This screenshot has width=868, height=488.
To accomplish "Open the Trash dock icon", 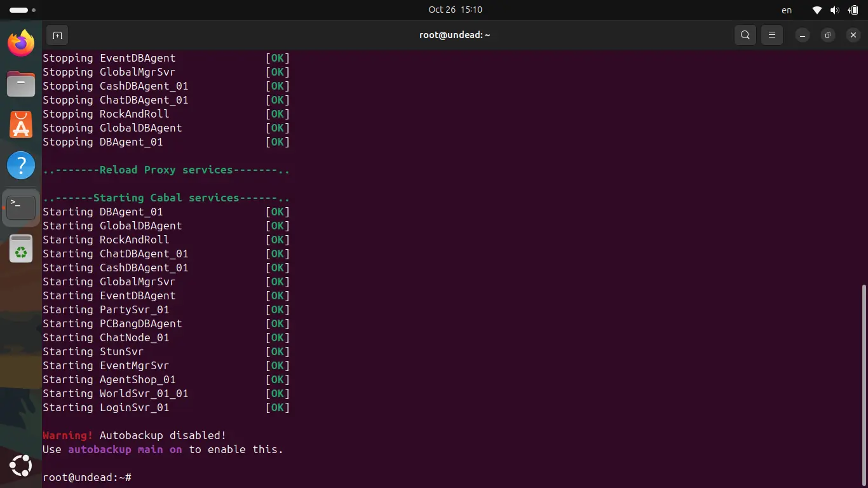I will coord(21,248).
